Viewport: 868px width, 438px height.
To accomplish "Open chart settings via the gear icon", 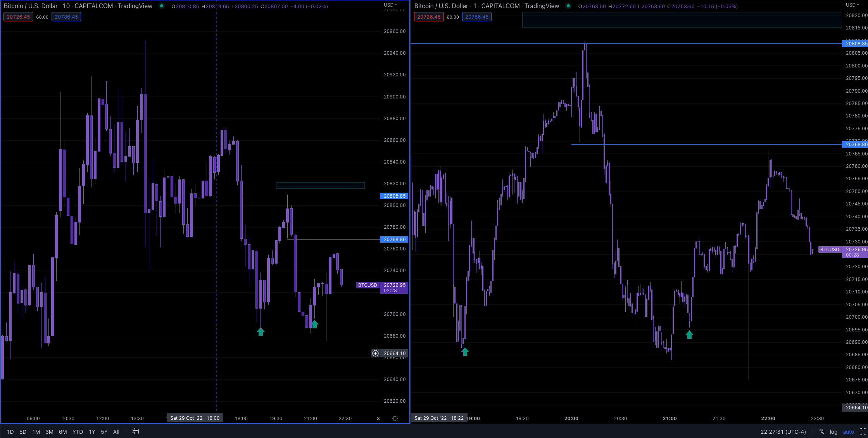I will [395, 418].
